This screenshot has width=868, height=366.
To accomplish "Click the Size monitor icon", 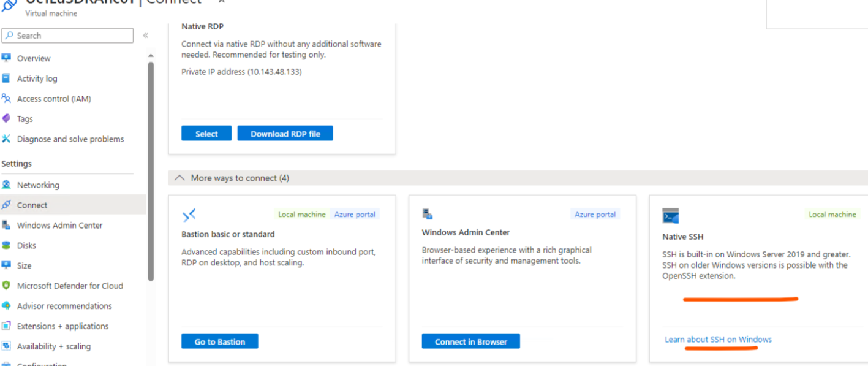I will pos(6,265).
